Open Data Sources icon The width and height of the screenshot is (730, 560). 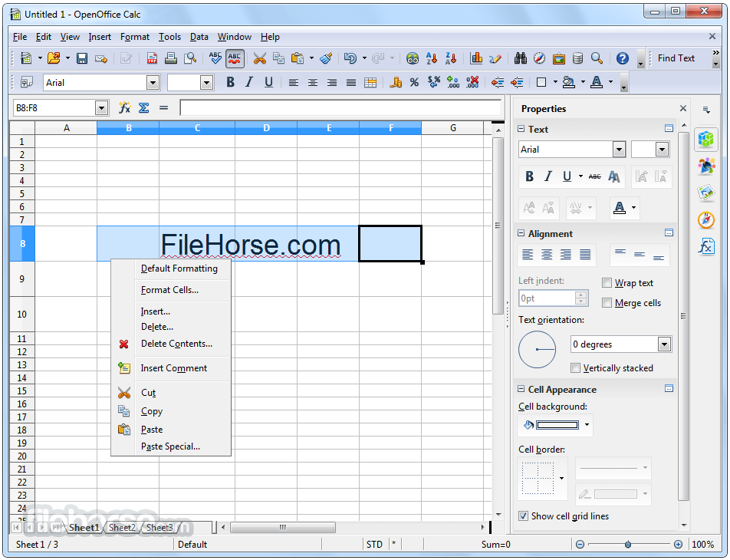click(577, 58)
